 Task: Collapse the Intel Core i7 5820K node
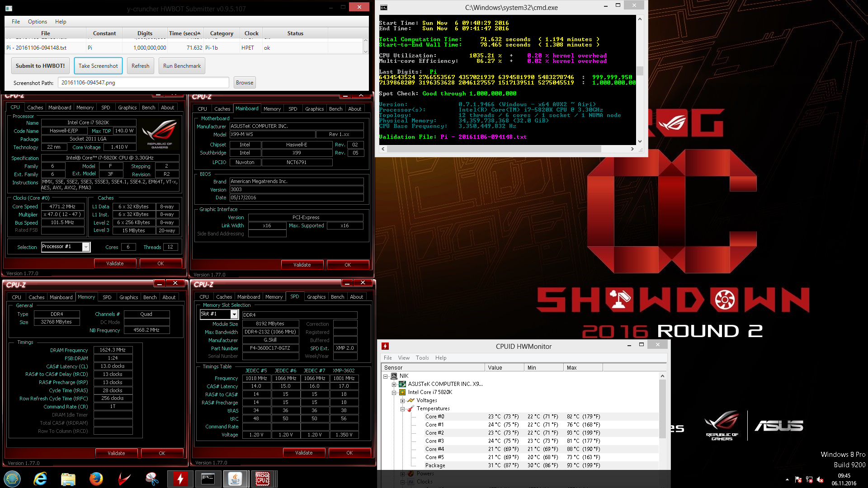tap(394, 392)
